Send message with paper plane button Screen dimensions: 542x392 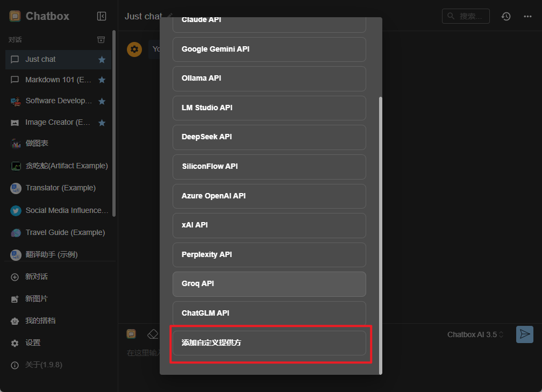pyautogui.click(x=525, y=334)
